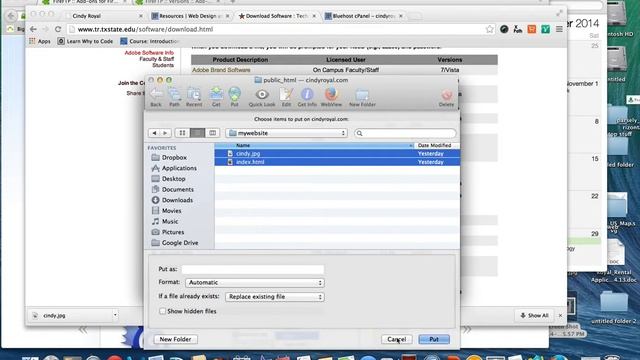640x360 pixels.
Task: Click the Back toolbar icon in Fetch
Action: pyautogui.click(x=156, y=97)
